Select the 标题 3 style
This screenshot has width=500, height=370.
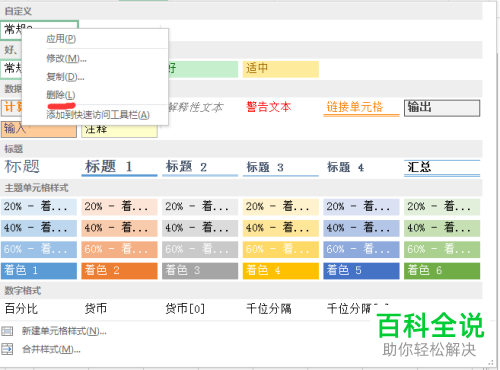point(281,167)
